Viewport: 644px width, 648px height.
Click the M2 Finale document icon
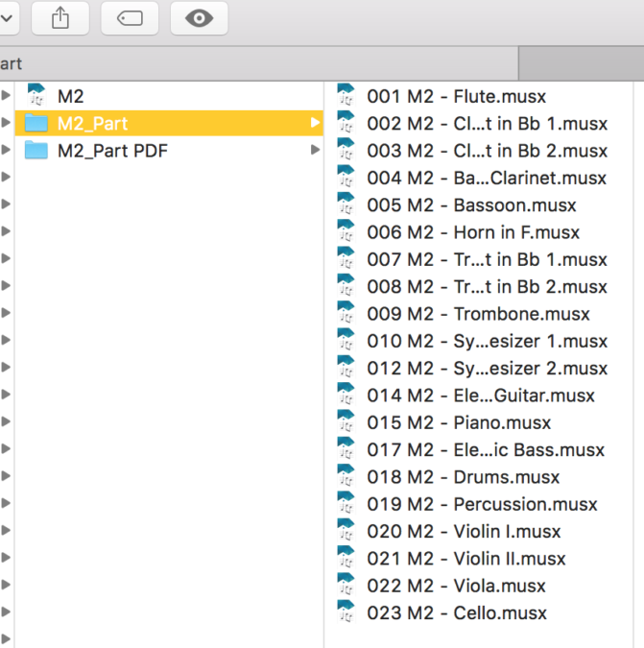[36, 95]
